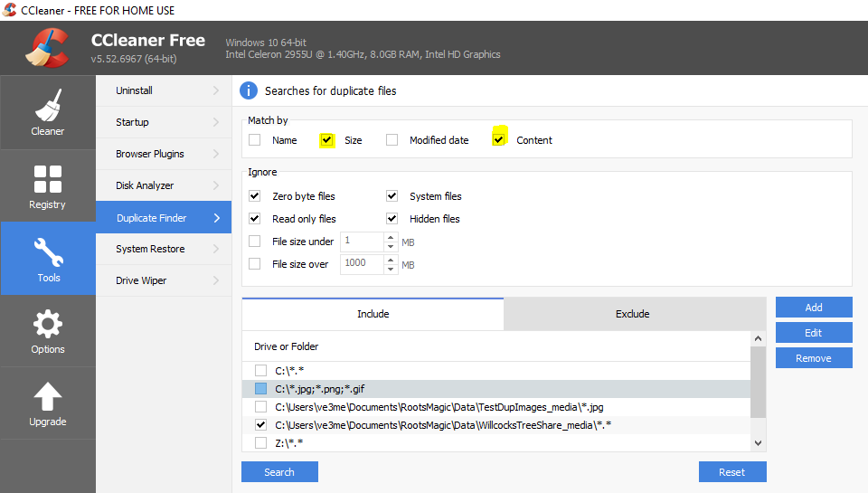Open the Options gear icon
The height and width of the screenshot is (493, 868).
coord(48,324)
